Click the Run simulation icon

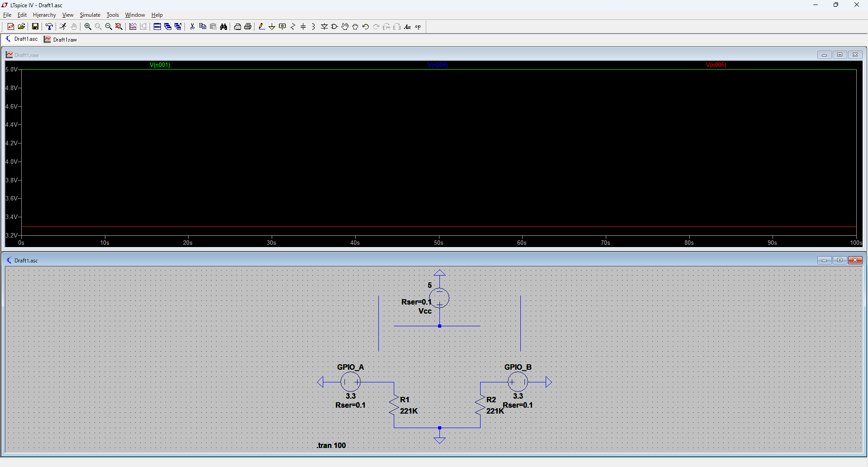click(x=63, y=27)
